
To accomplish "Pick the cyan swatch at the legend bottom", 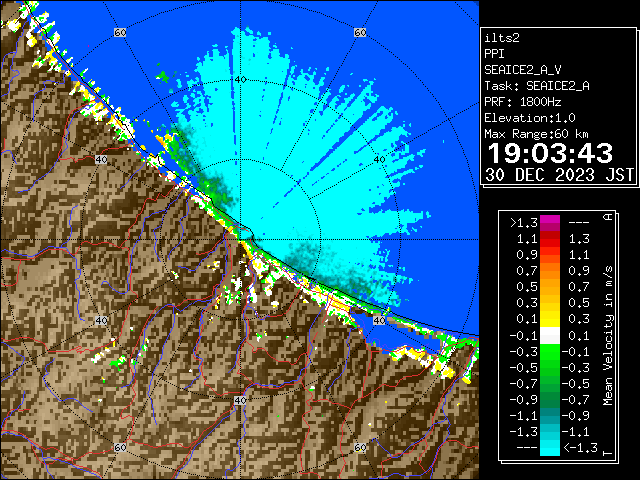I will tap(550, 448).
